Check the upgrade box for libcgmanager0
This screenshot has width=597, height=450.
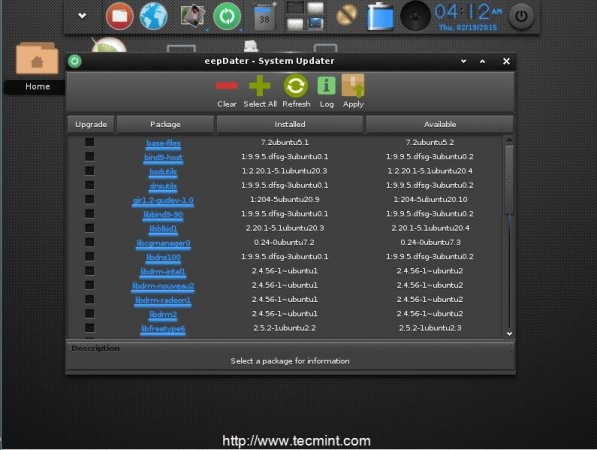(89, 242)
